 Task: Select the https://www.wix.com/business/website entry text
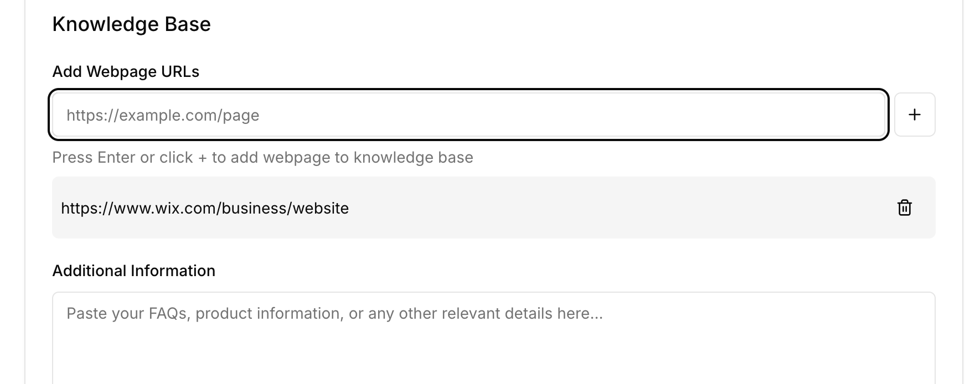click(205, 208)
